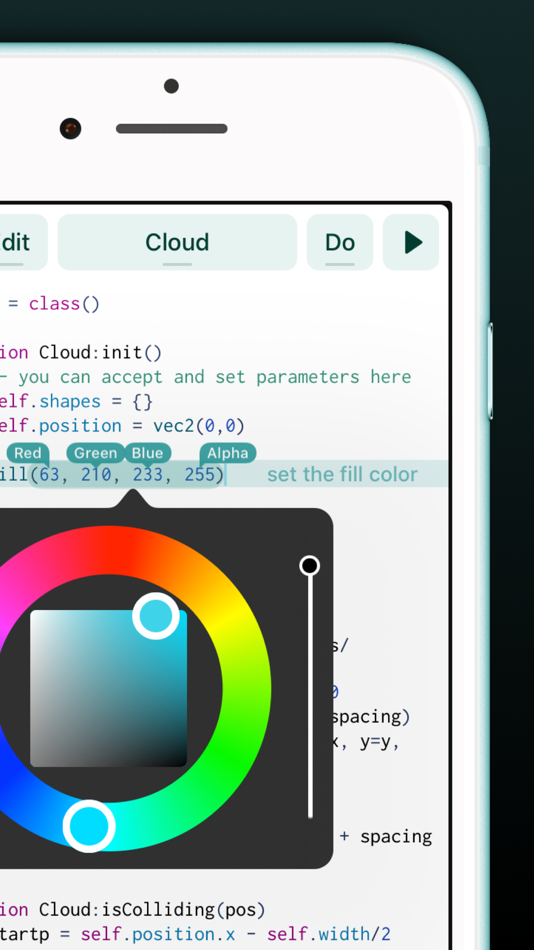
Task: Select the Alpha parameter label
Action: coord(228,453)
